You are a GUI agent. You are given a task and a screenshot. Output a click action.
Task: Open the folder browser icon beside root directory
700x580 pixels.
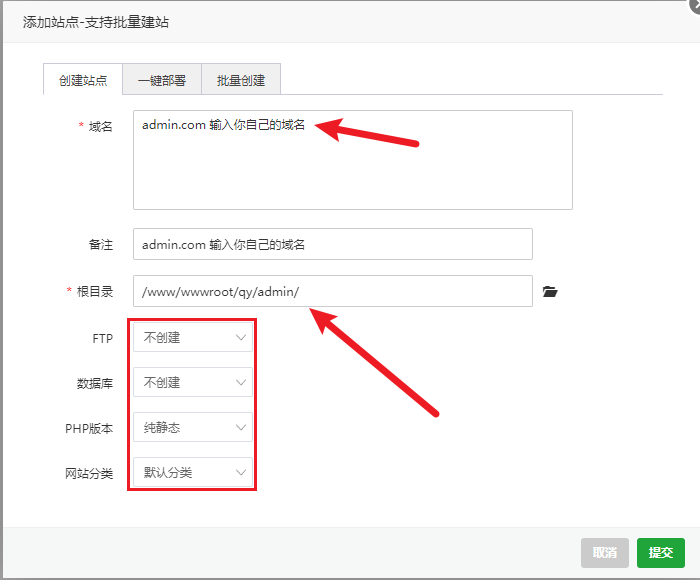pos(549,292)
